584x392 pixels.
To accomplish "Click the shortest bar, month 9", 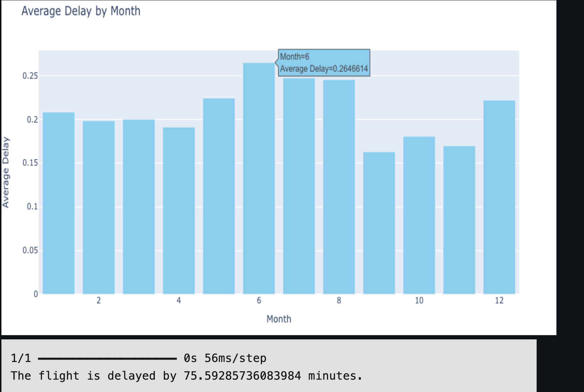I will click(379, 223).
